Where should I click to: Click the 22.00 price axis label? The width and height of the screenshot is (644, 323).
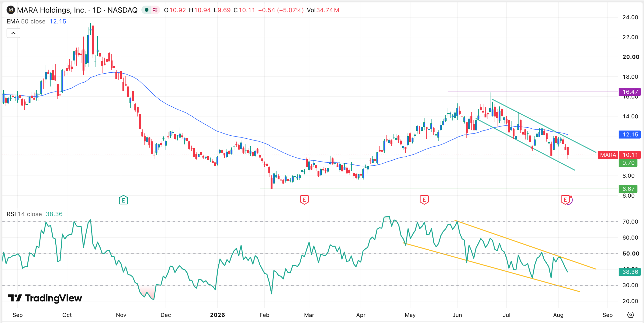click(630, 37)
